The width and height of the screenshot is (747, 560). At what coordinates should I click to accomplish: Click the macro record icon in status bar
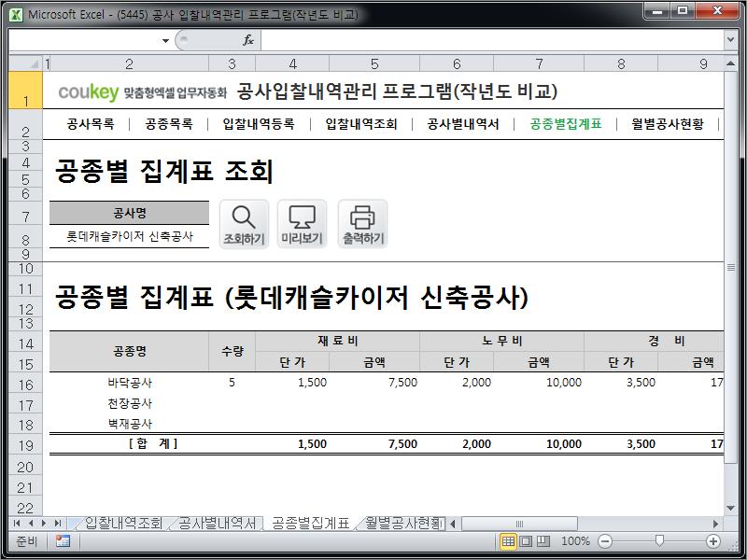63,541
